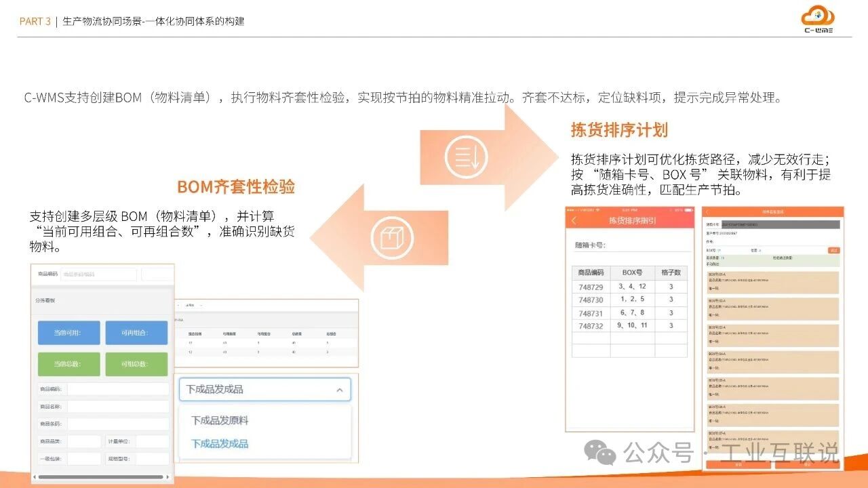Click the blue 当前可用 button
Image resolution: width=868 pixels, height=488 pixels.
pos(68,332)
